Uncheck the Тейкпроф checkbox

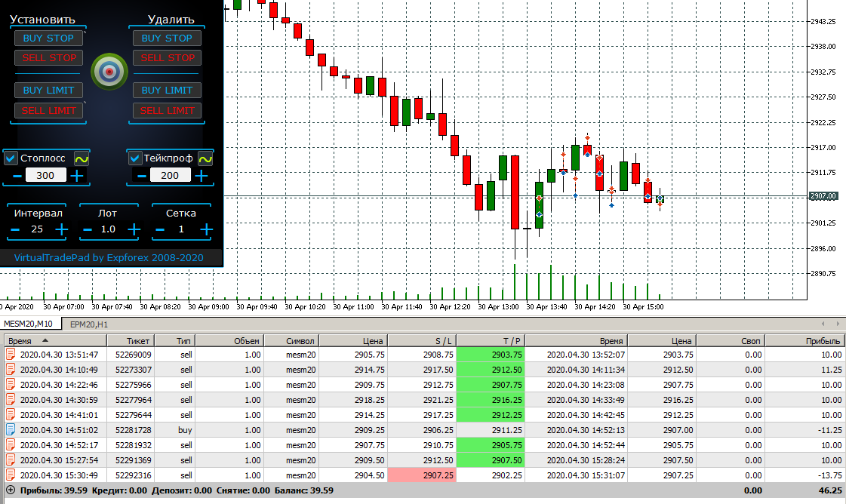tap(135, 158)
